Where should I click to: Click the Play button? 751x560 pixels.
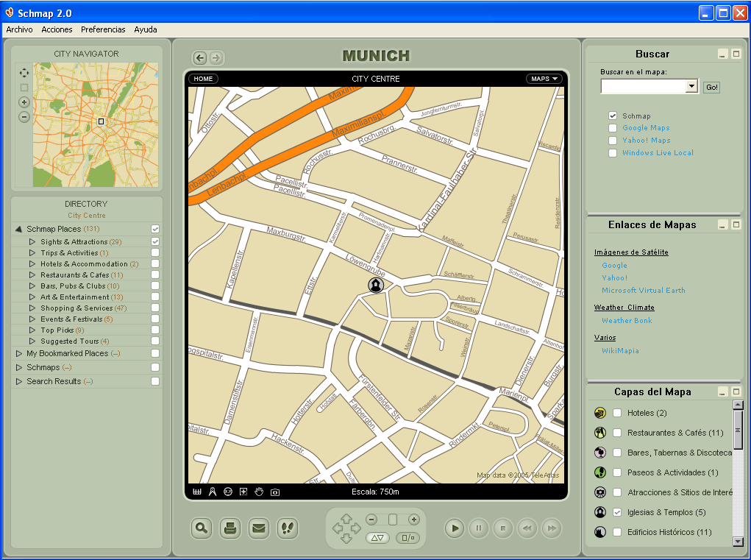pyautogui.click(x=454, y=528)
